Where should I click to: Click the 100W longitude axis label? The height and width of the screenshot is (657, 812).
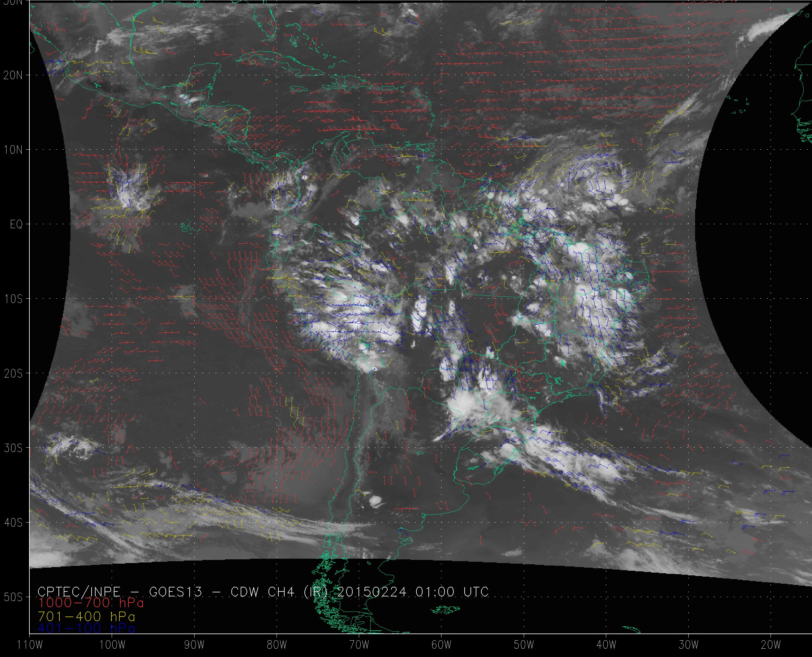tap(112, 645)
